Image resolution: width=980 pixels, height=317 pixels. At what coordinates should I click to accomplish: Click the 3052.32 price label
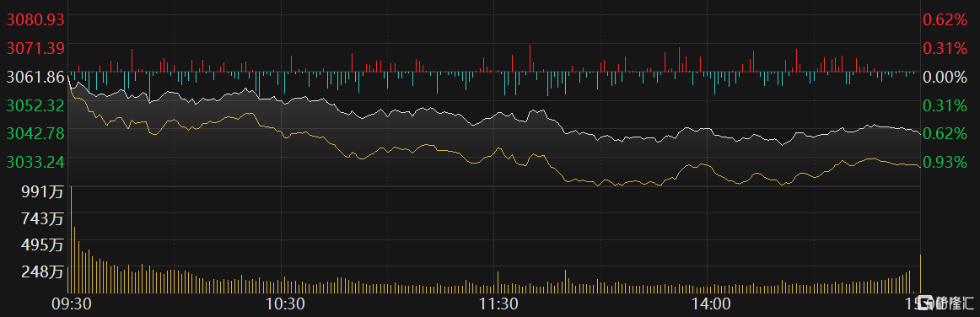[35, 105]
